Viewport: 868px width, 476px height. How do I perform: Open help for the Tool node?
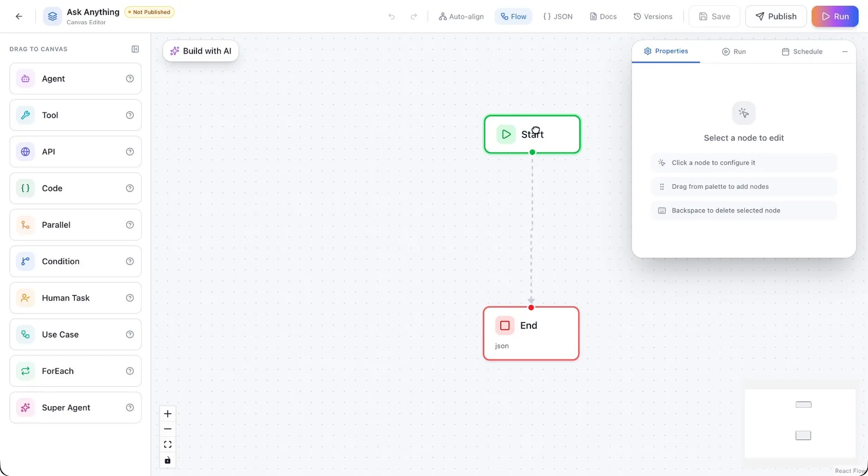(130, 115)
